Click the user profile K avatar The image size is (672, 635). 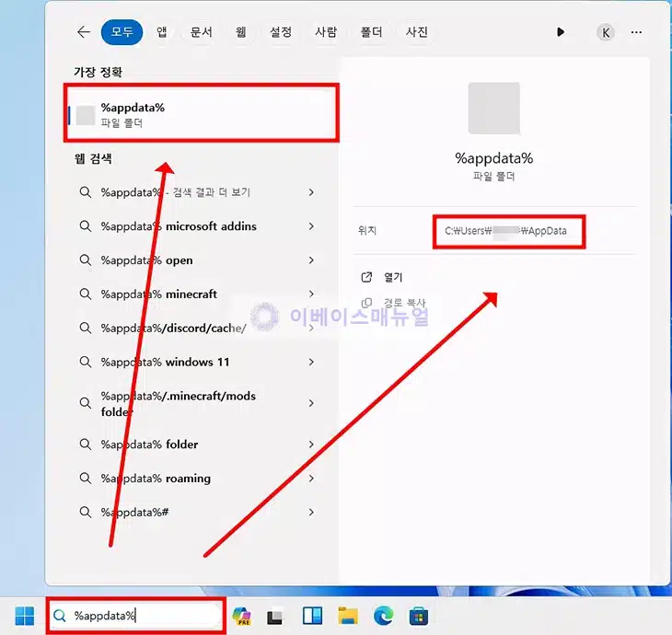click(x=605, y=32)
